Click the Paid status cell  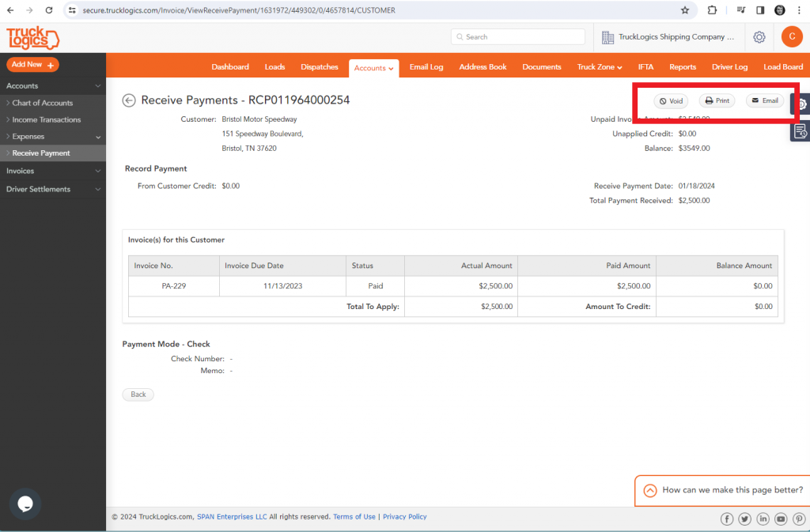tap(376, 286)
